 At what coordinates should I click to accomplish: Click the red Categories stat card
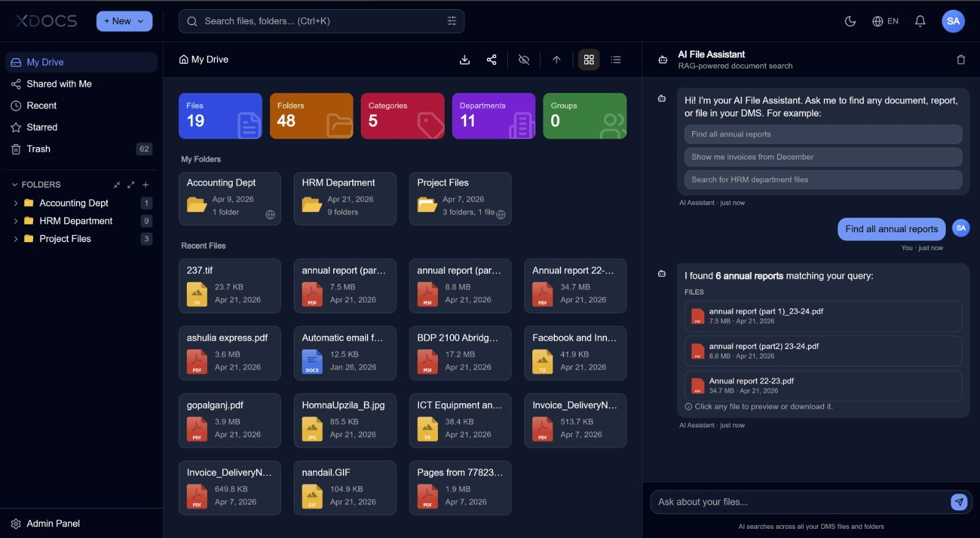coord(402,116)
